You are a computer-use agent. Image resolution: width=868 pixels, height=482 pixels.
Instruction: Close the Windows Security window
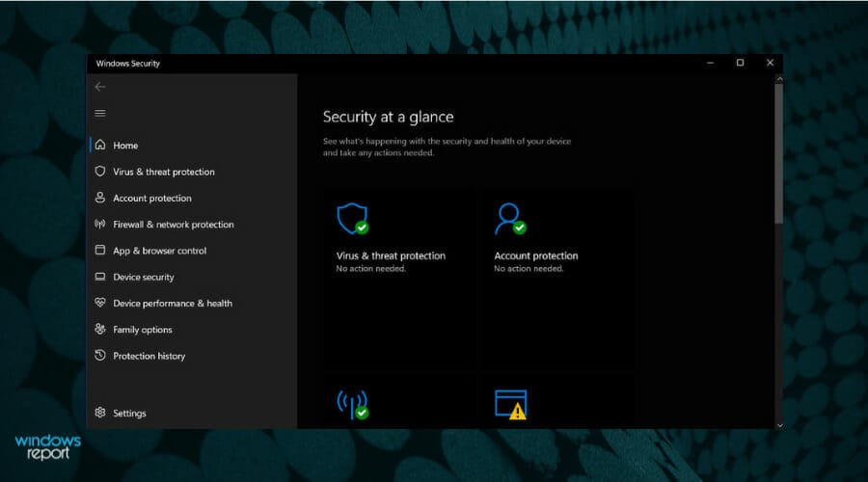(x=770, y=63)
